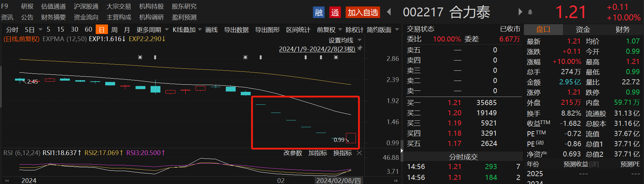Open the 研报 research reports menu
The width and height of the screenshot is (644, 184).
(x=27, y=6)
